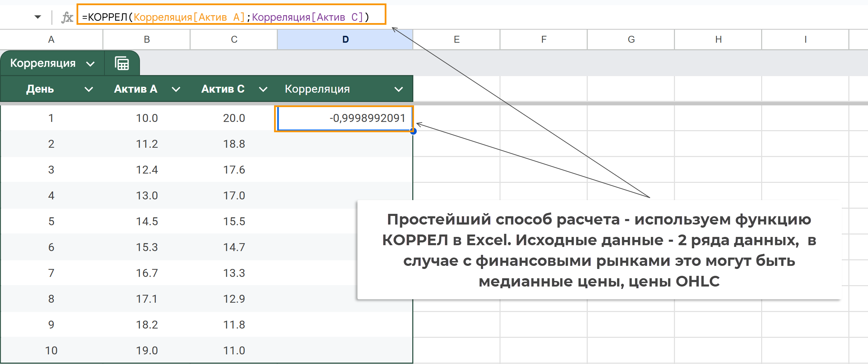Open the День column filter dropdown
The height and width of the screenshot is (364, 868).
pyautogui.click(x=89, y=90)
